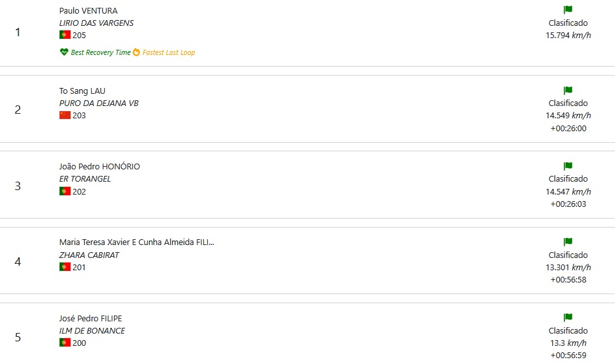Click the green flag for José Pedro FILIPE
Image resolution: width=615 pixels, height=364 pixels.
tap(568, 317)
